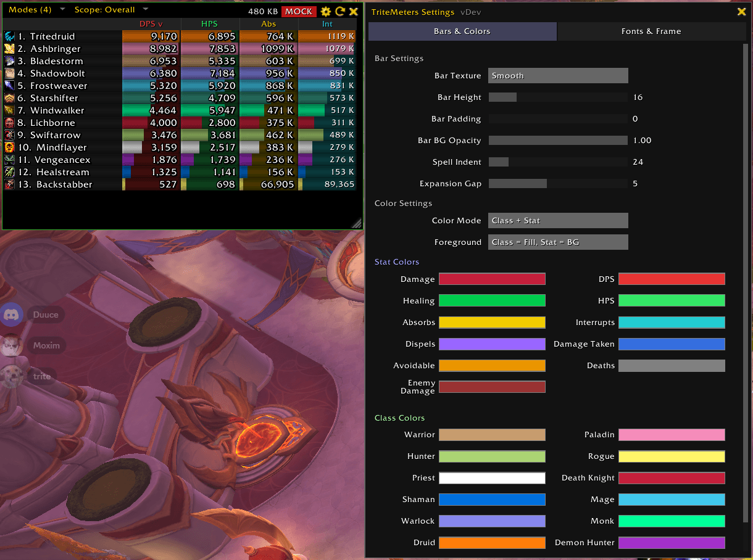Image resolution: width=753 pixels, height=560 pixels.
Task: Adjust the Expansion Gap slider
Action: point(558,184)
